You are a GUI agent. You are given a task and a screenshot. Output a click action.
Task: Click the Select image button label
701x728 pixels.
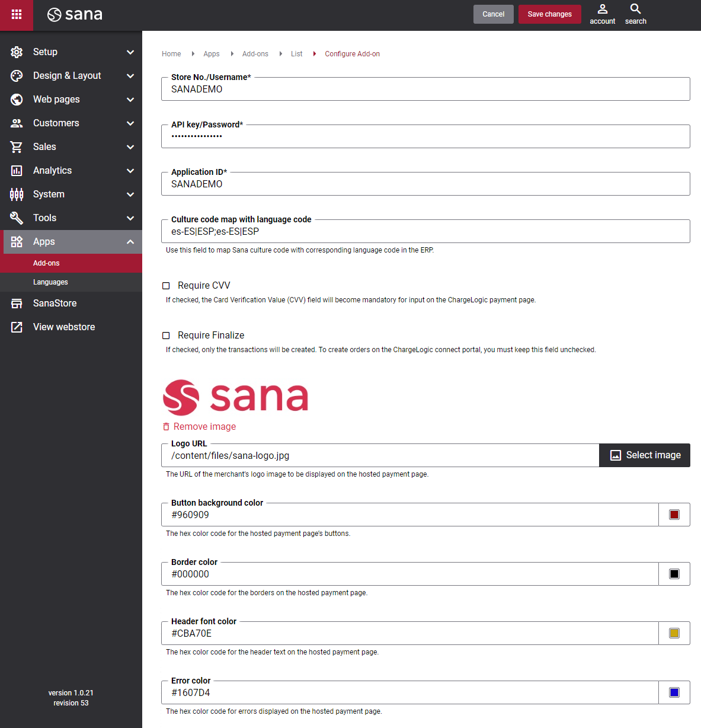click(654, 455)
